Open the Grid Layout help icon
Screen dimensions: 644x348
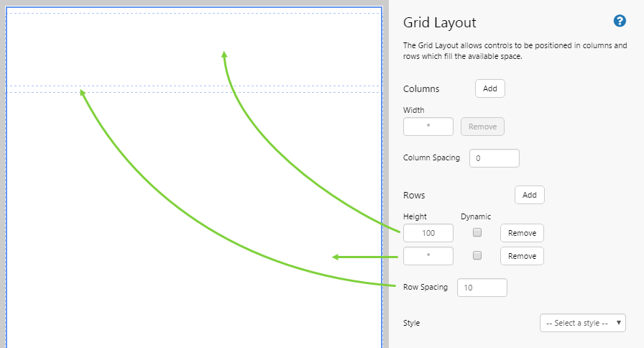[x=620, y=22]
